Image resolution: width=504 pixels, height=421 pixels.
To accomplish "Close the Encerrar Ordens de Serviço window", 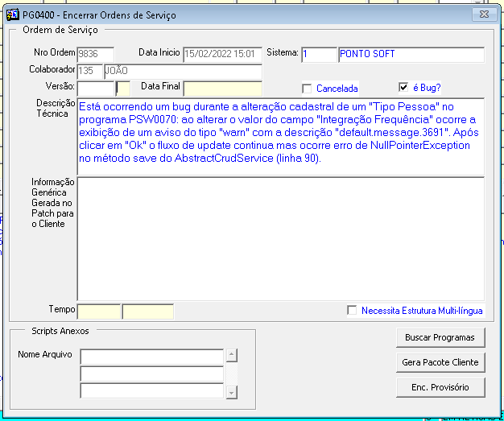I will 484,14.
